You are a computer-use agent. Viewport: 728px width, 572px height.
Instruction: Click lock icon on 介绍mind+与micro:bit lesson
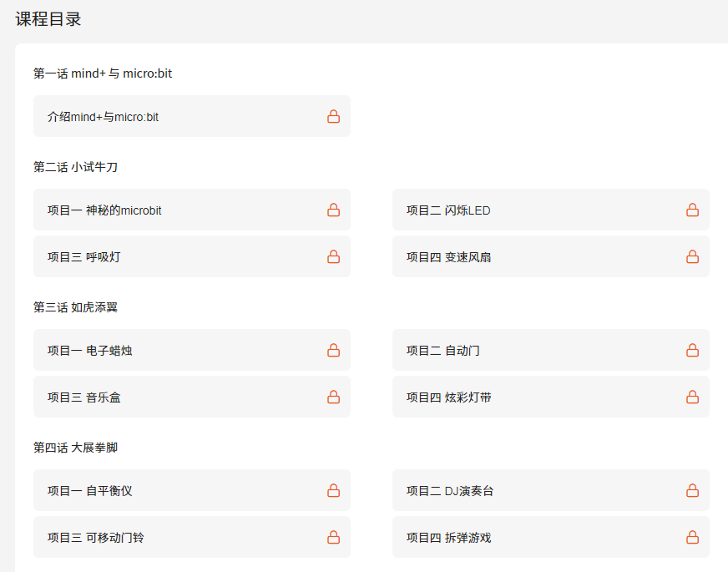pyautogui.click(x=333, y=117)
